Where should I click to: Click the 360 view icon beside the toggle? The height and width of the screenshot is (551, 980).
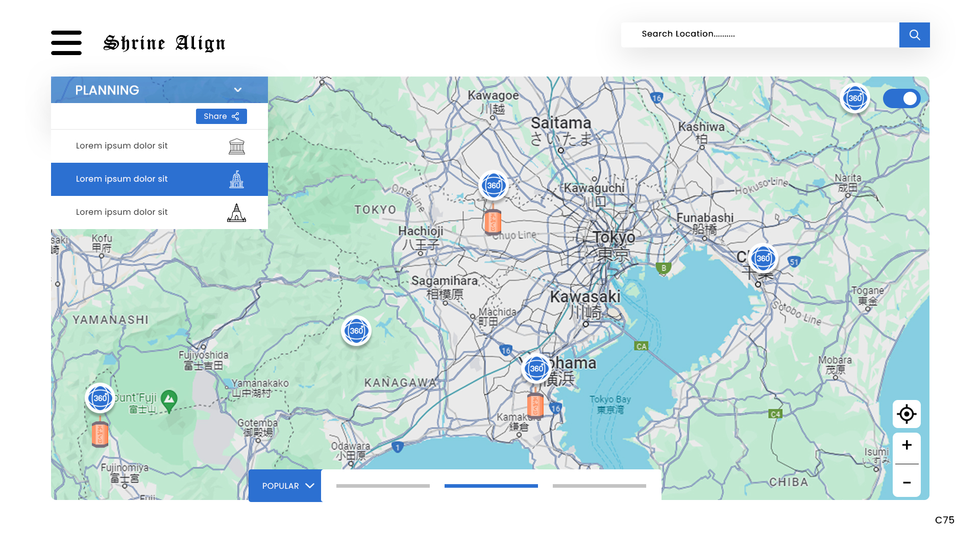[855, 98]
